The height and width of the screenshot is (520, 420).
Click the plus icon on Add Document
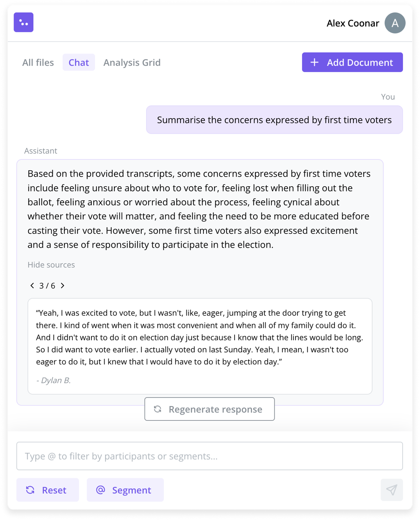click(x=315, y=62)
